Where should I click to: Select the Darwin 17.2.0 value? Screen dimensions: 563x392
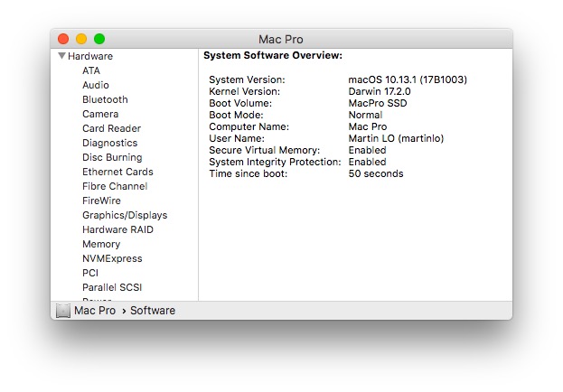tap(380, 91)
